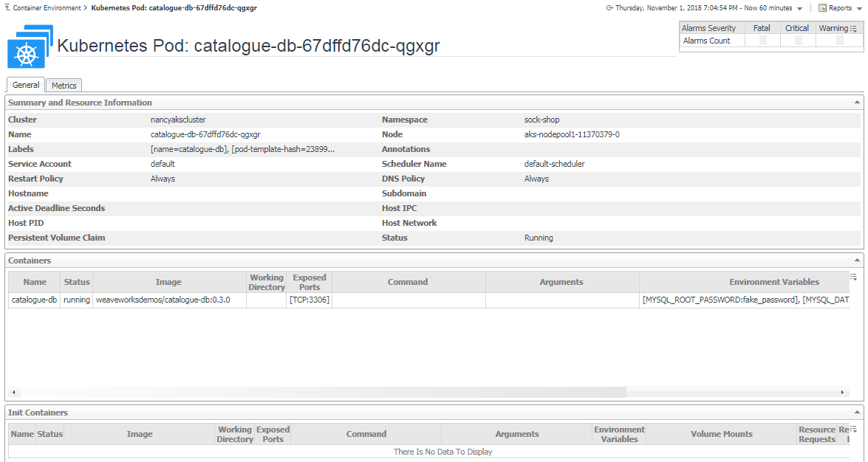Select the catalogue-db container name cell
This screenshot has width=868, height=462.
(x=34, y=300)
